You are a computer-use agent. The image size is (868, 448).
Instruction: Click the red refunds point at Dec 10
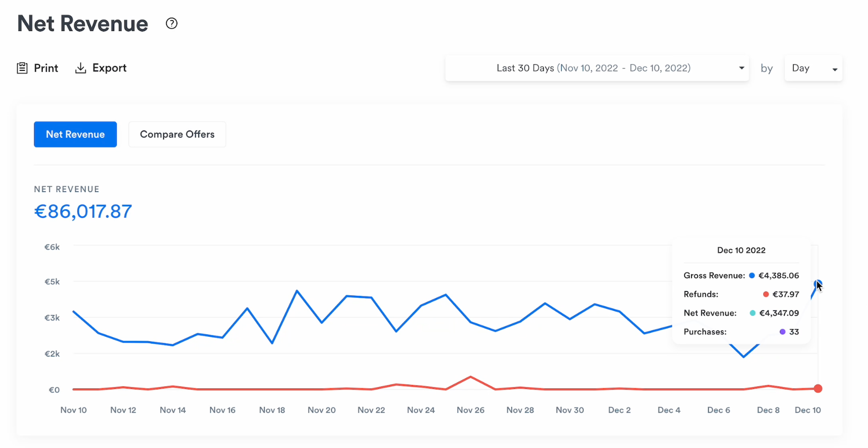coord(818,389)
